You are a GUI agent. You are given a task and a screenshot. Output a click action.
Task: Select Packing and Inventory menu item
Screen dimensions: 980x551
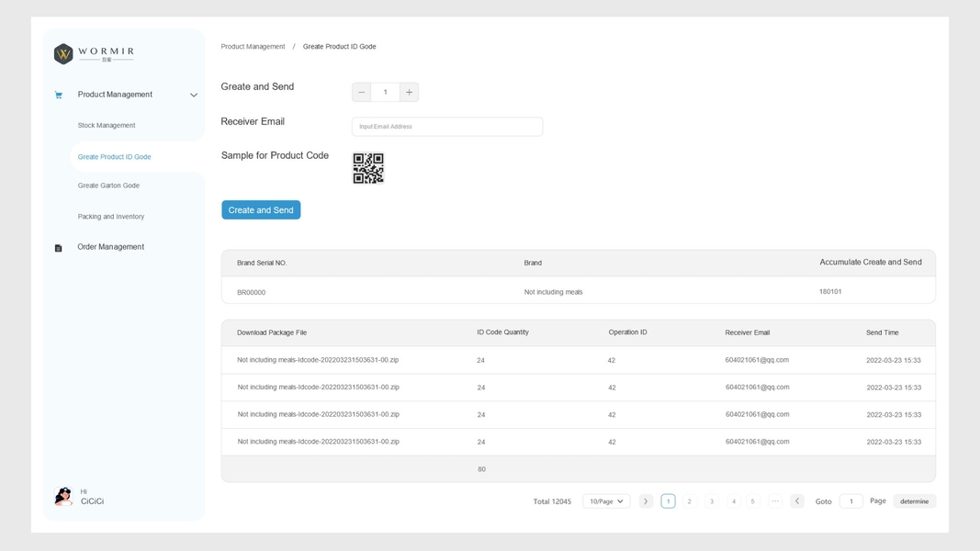click(111, 217)
